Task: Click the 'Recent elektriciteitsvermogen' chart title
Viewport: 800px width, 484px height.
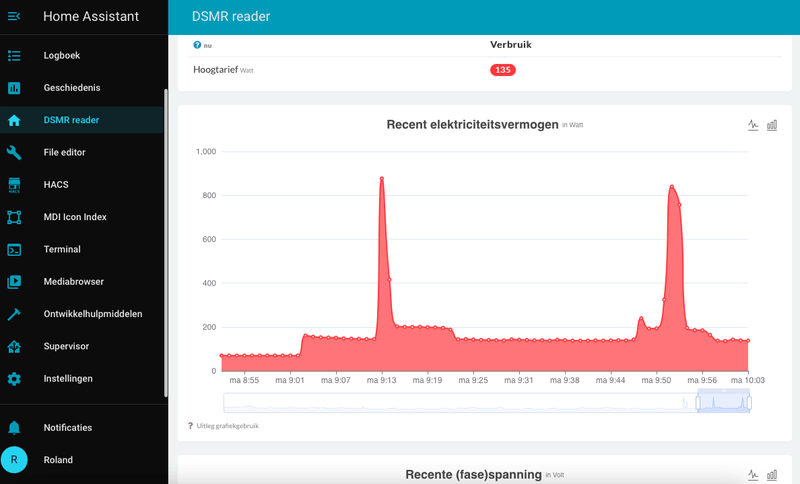Action: point(472,125)
